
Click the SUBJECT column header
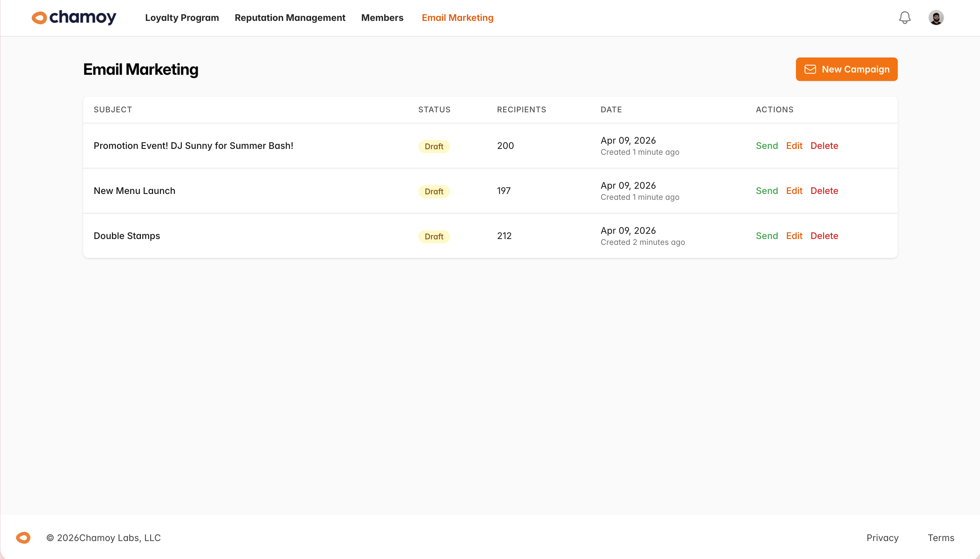point(113,109)
